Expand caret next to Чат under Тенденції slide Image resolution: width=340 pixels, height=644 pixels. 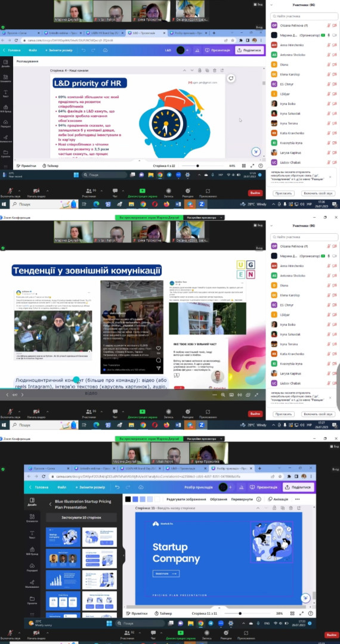[123, 410]
